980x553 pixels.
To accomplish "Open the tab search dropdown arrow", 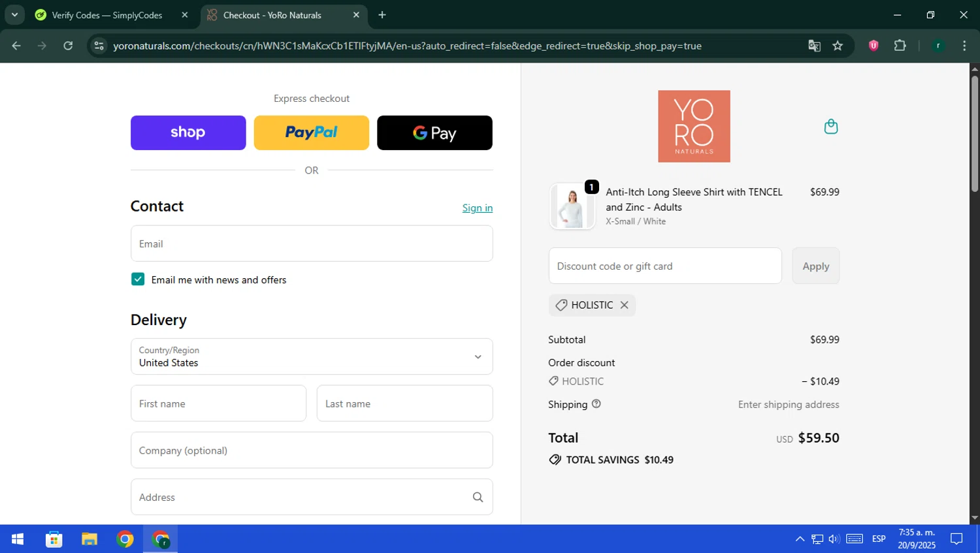I will pos(14,15).
